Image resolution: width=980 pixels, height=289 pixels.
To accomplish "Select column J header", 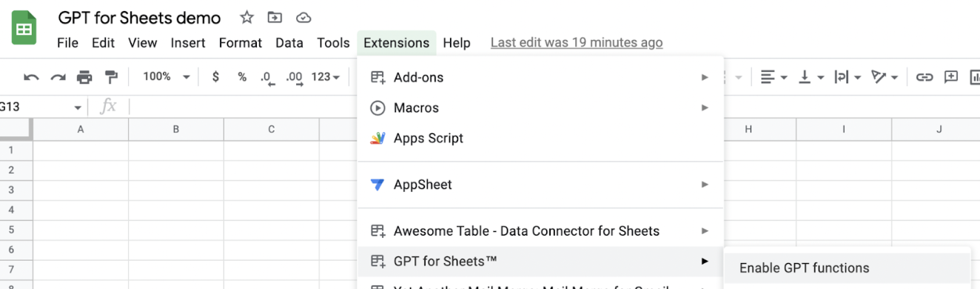I will point(939,129).
